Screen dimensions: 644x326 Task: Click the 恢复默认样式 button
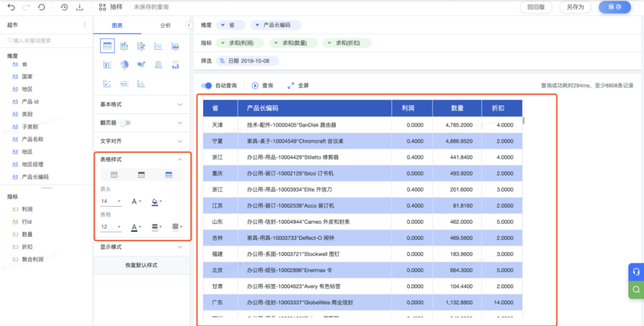142,265
